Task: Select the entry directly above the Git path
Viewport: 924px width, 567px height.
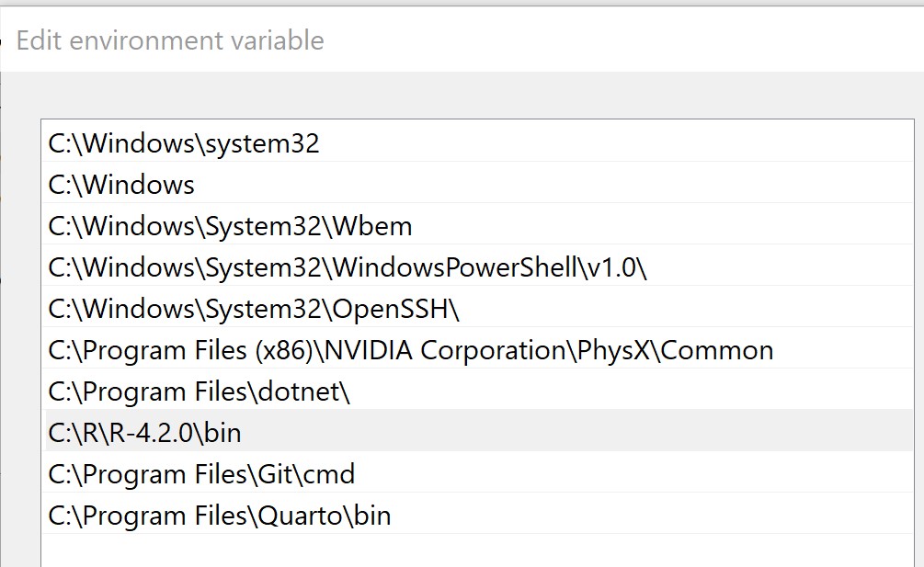Action: tap(145, 433)
